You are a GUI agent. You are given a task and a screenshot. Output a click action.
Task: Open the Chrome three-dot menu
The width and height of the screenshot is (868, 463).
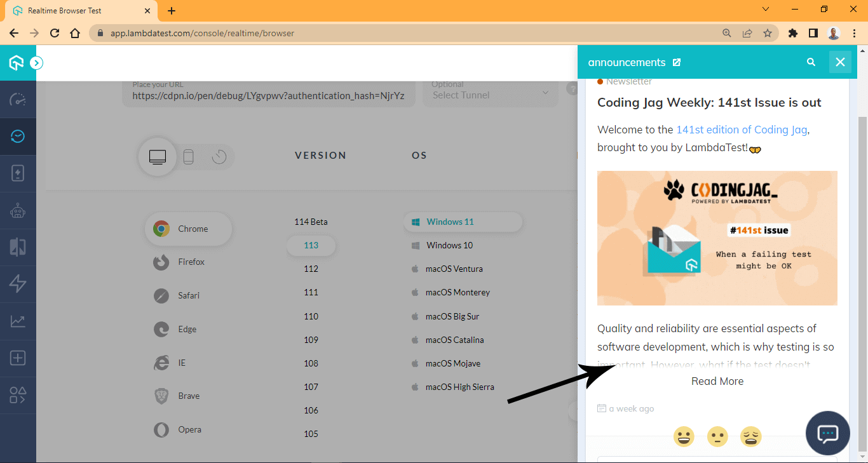point(855,33)
